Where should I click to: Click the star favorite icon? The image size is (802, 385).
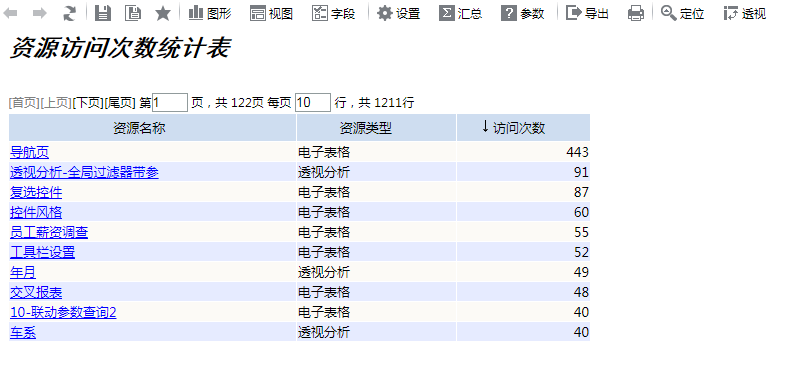[x=163, y=13]
